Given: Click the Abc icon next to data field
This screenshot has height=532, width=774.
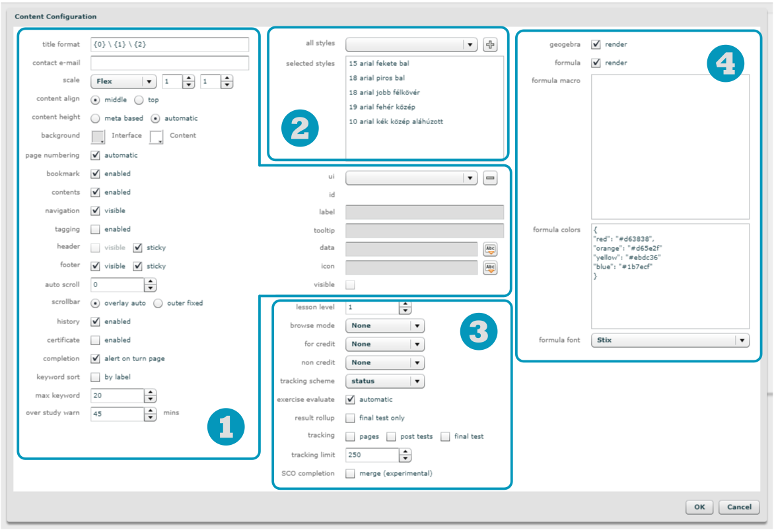Looking at the screenshot, I should tap(489, 249).
